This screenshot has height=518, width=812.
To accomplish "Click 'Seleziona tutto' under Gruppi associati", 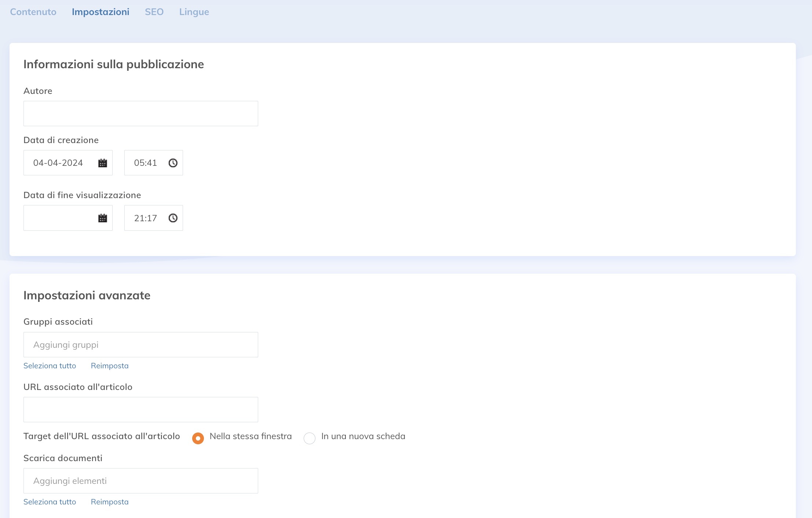I will coord(50,366).
